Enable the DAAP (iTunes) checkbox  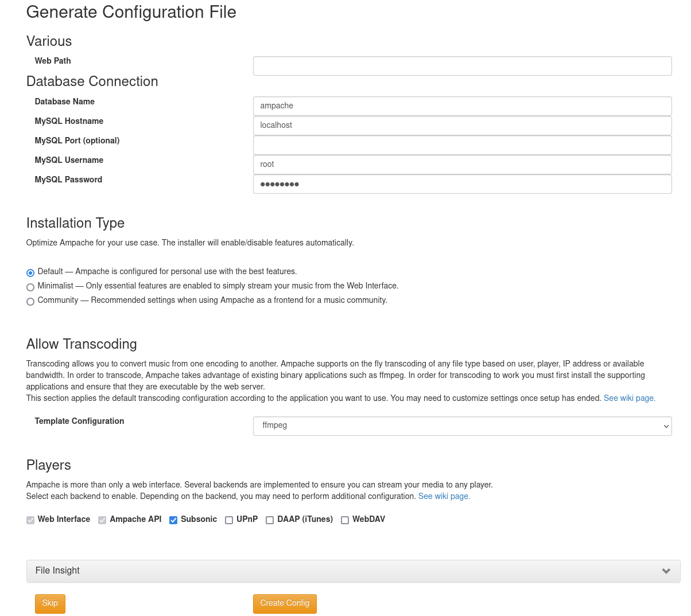click(270, 520)
